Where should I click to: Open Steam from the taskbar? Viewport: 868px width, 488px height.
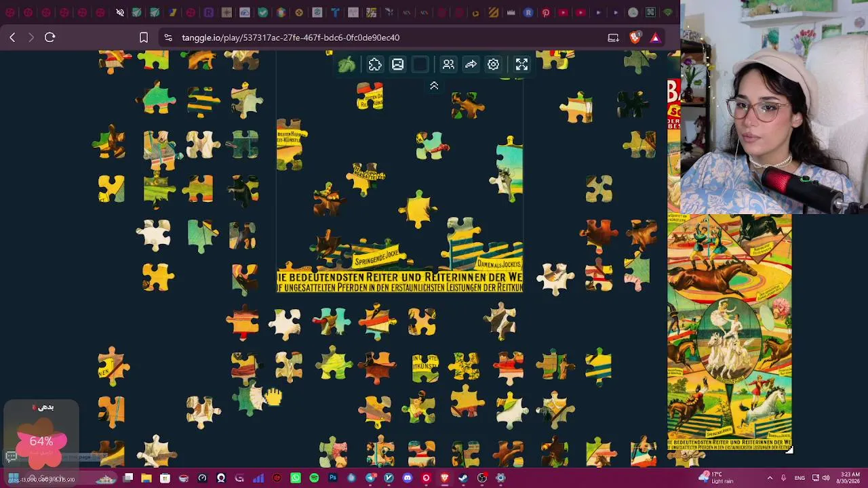point(463,478)
